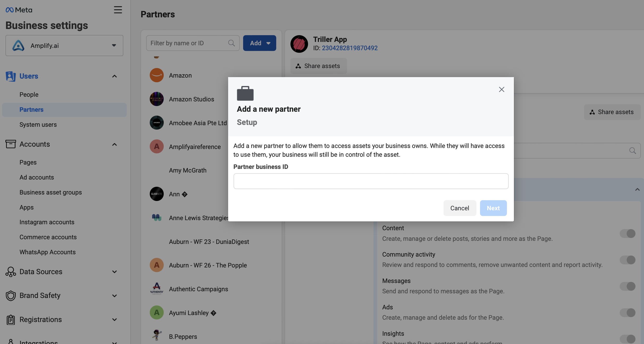The image size is (644, 344).
Task: Collapse the Users section chevron
Action: tap(114, 76)
